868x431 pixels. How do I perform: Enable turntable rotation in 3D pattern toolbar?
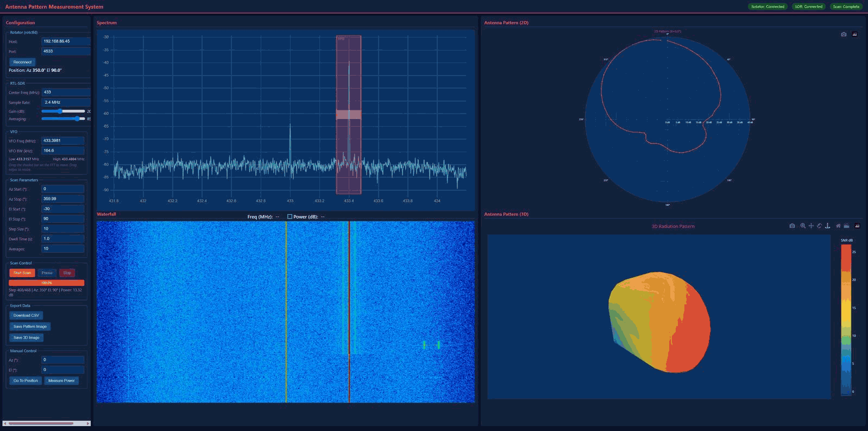pyautogui.click(x=827, y=226)
